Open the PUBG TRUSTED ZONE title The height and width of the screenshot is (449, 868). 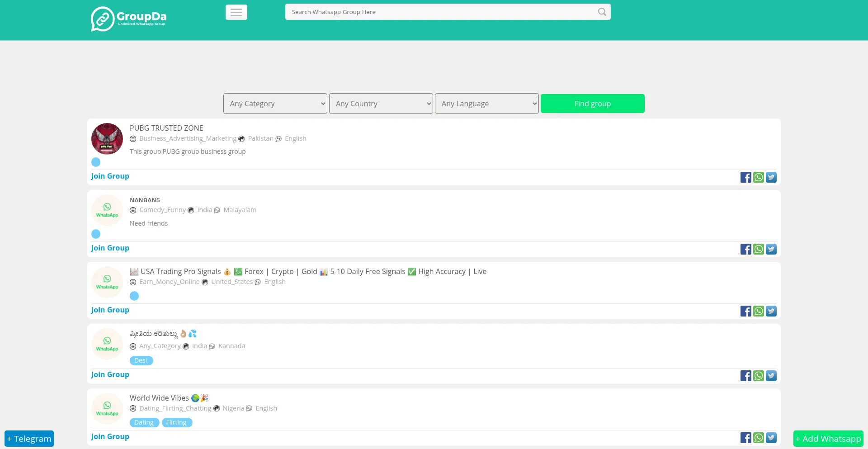click(166, 128)
